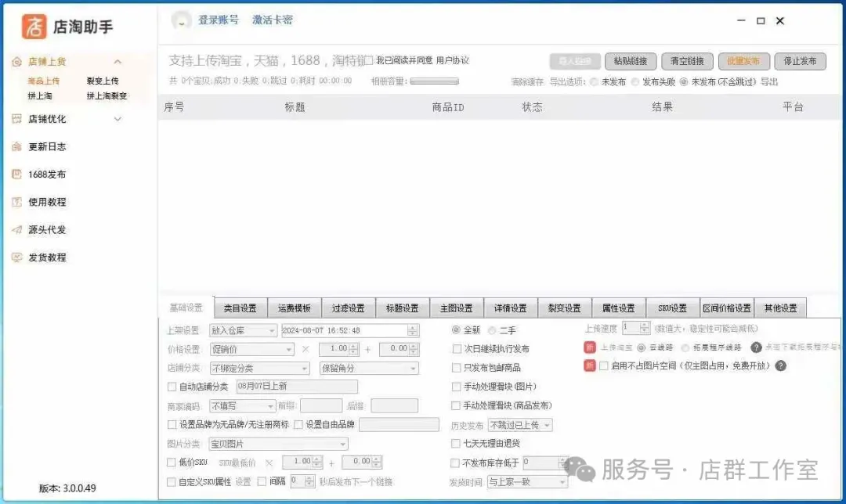846x504 pixels.
Task: Click the 发货教程 sidebar icon
Action: pos(16,257)
